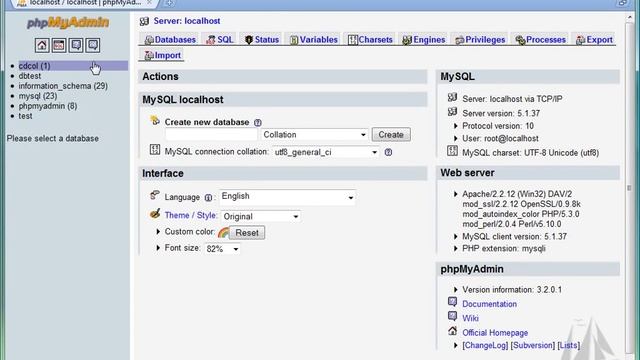
Task: Click the Theme / Style paint icon
Action: [x=155, y=214]
